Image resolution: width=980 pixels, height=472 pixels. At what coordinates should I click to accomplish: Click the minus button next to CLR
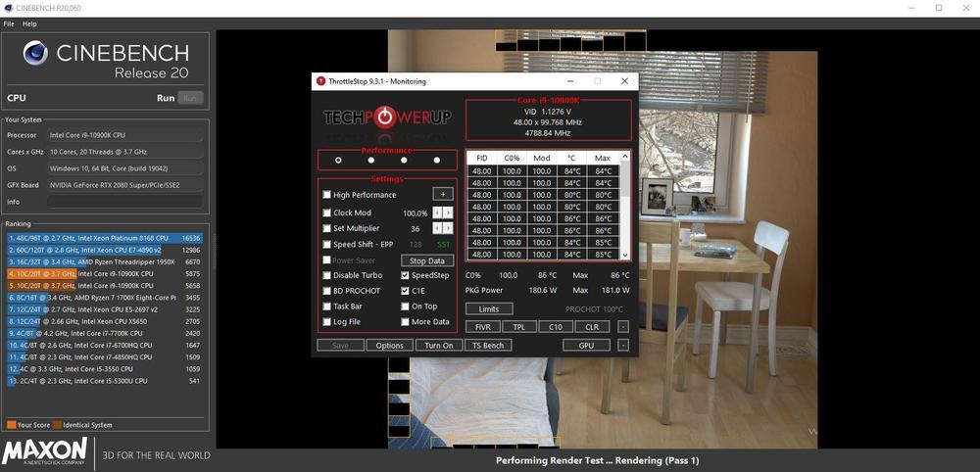pyautogui.click(x=622, y=326)
